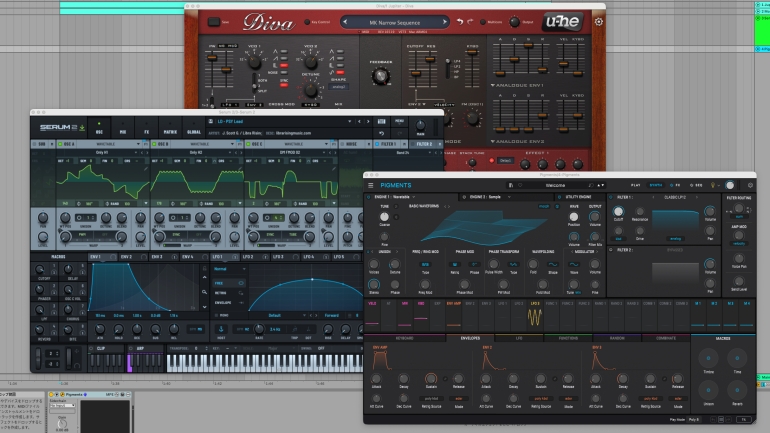The height and width of the screenshot is (433, 770).
Task: Select previous Serum preset arrow
Action: coord(359,121)
